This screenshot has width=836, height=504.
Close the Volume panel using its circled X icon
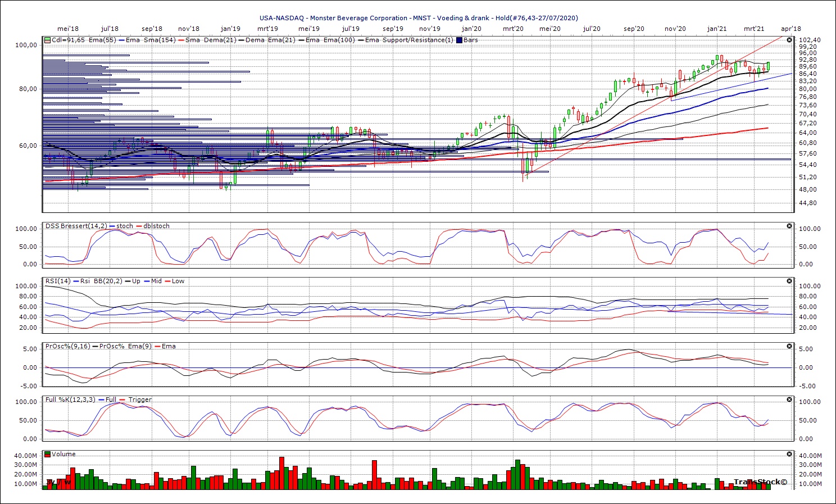pyautogui.click(x=789, y=454)
